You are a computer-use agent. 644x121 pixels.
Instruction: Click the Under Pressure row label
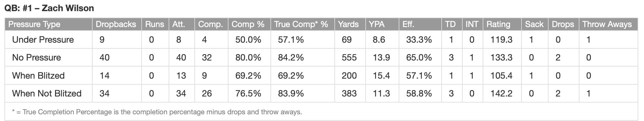pyautogui.click(x=43, y=40)
